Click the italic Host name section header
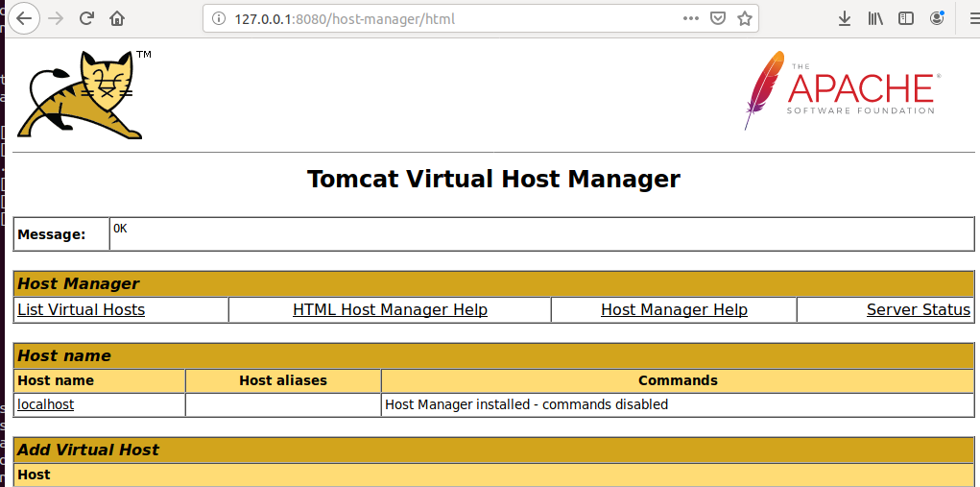Image resolution: width=980 pixels, height=487 pixels. [493, 355]
